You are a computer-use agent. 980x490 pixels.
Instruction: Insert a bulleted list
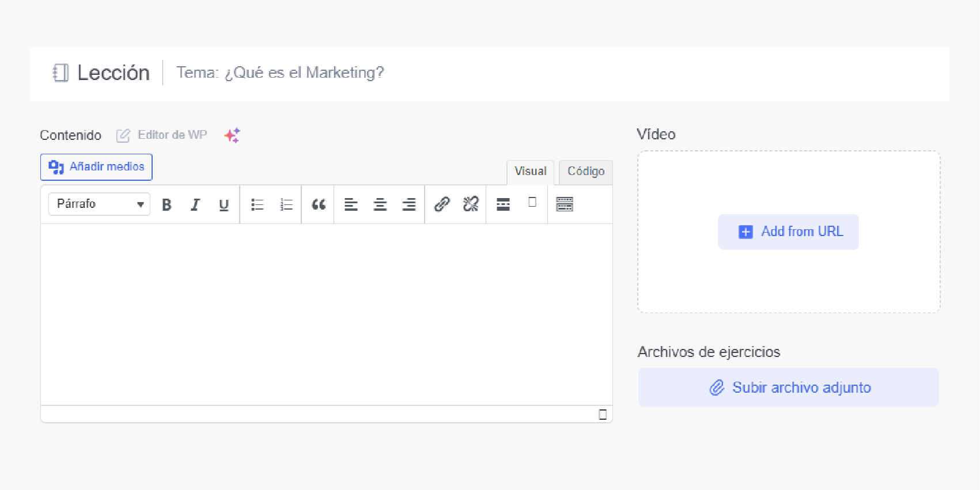[257, 204]
